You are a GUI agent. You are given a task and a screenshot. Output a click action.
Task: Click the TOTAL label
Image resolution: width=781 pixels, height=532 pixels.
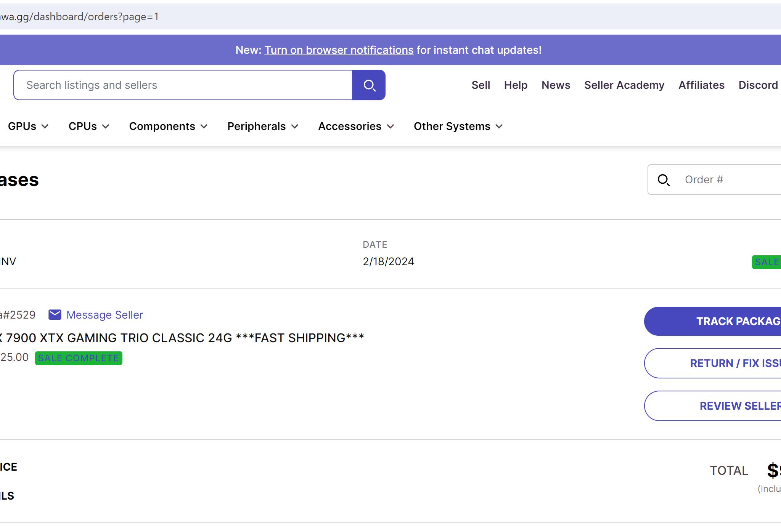coord(729,471)
